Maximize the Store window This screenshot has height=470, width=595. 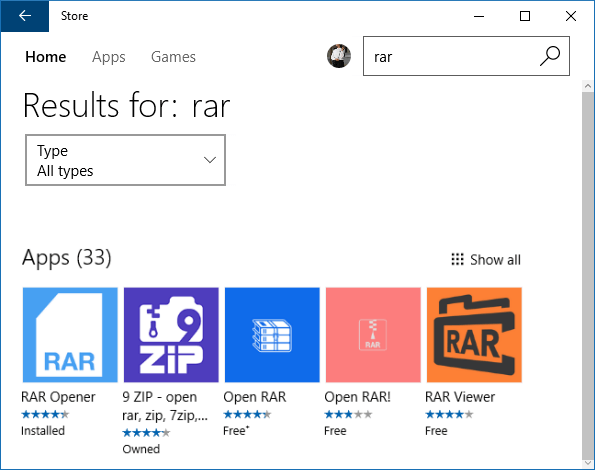(x=525, y=16)
